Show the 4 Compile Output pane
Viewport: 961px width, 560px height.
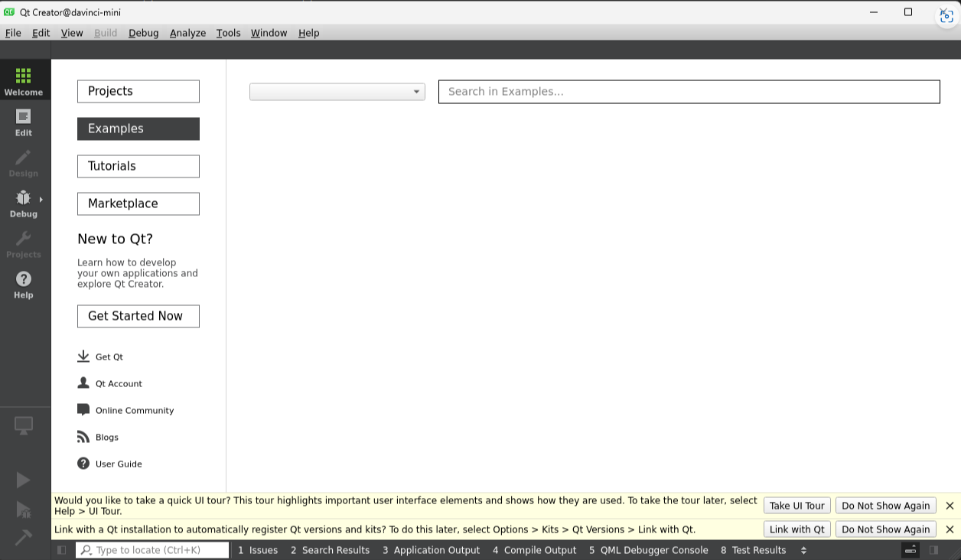pos(535,550)
